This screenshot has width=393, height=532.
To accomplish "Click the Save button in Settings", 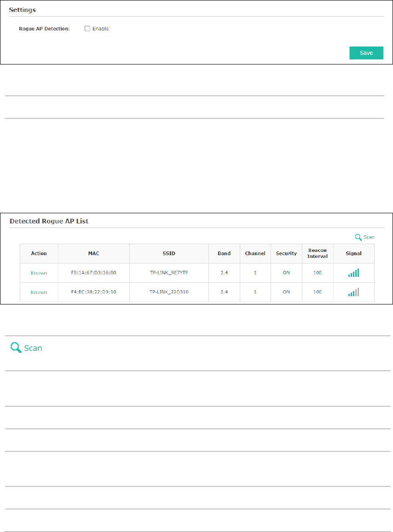I will 366,53.
